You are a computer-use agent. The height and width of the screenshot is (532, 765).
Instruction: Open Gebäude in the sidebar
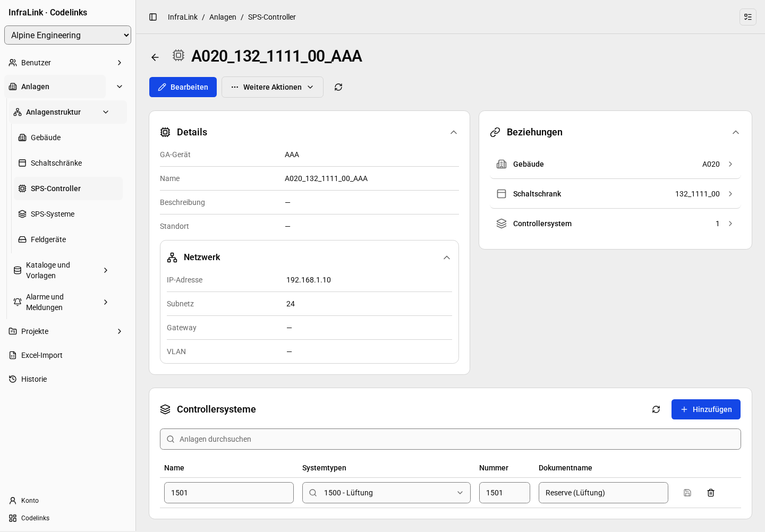[x=68, y=138]
